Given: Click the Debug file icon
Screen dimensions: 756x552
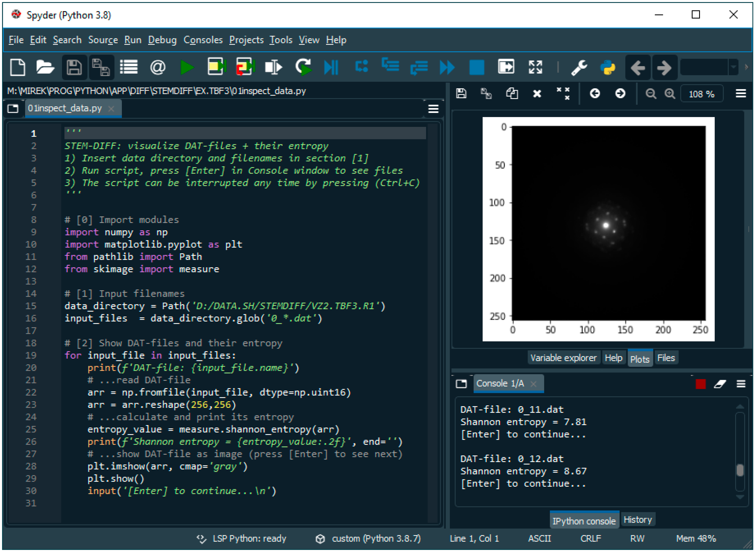Looking at the screenshot, I should [x=331, y=67].
